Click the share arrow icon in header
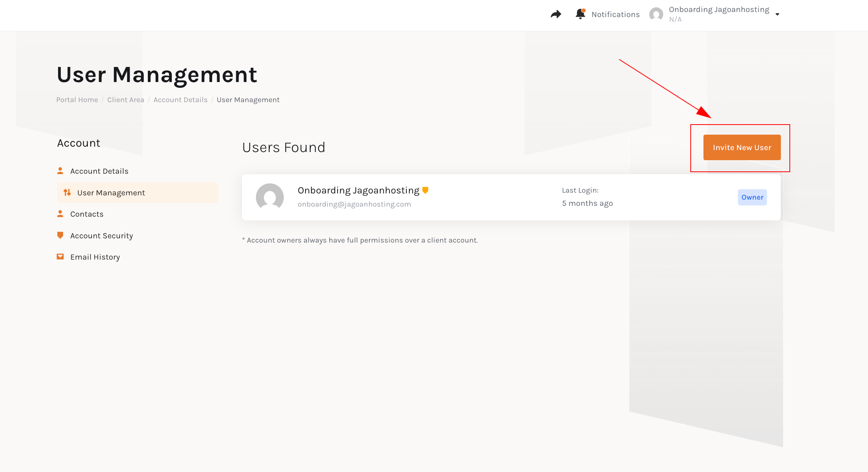Screen dimensions: 868x472 click(x=556, y=14)
